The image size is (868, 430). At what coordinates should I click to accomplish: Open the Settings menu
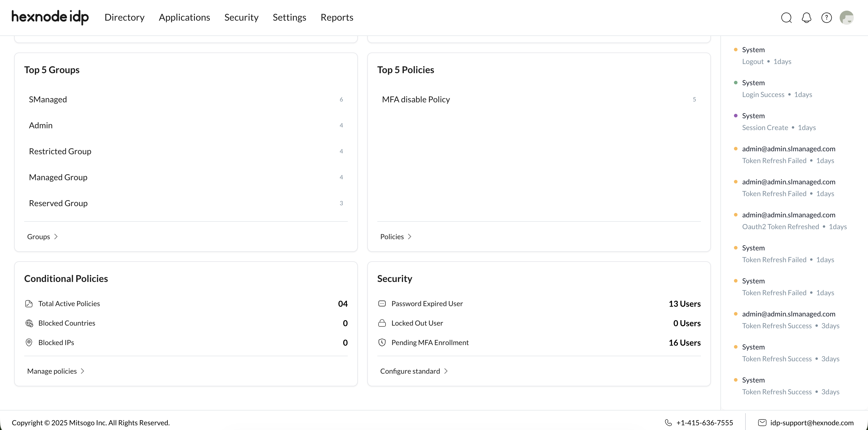pyautogui.click(x=289, y=17)
